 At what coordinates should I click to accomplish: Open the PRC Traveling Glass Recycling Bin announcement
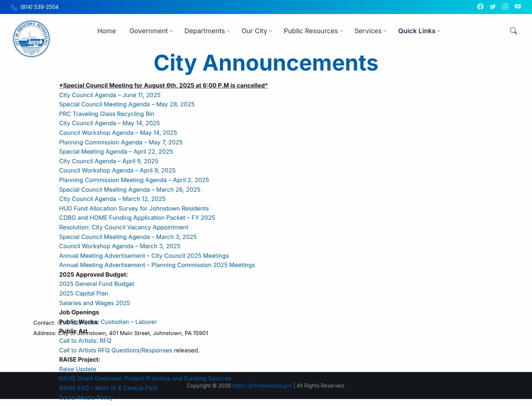click(106, 114)
